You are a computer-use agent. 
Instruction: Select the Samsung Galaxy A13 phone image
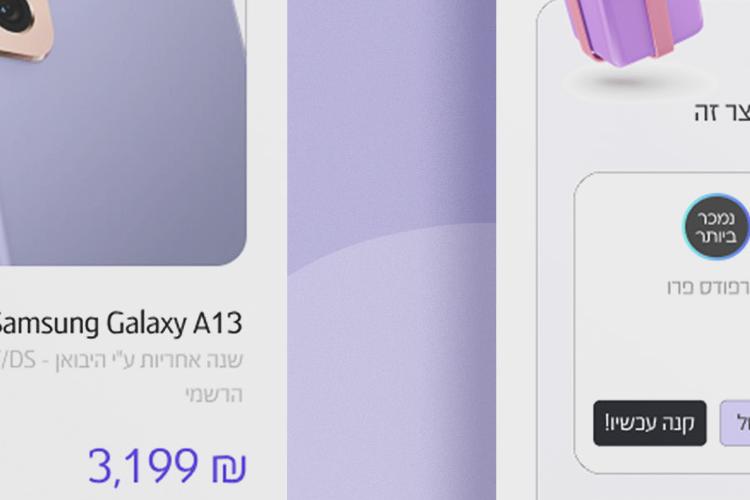coord(123,133)
